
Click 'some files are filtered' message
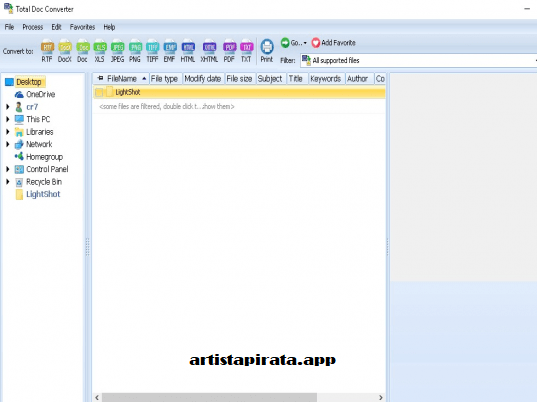(167, 106)
